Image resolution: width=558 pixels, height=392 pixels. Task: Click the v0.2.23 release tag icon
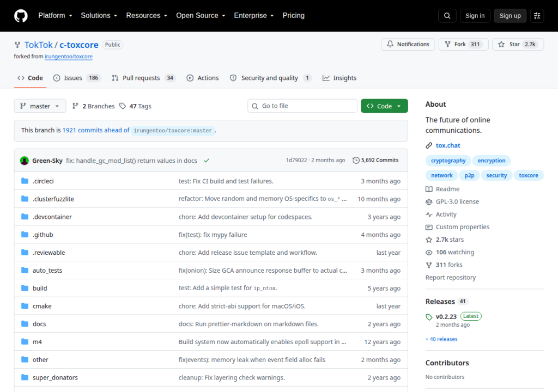point(429,317)
